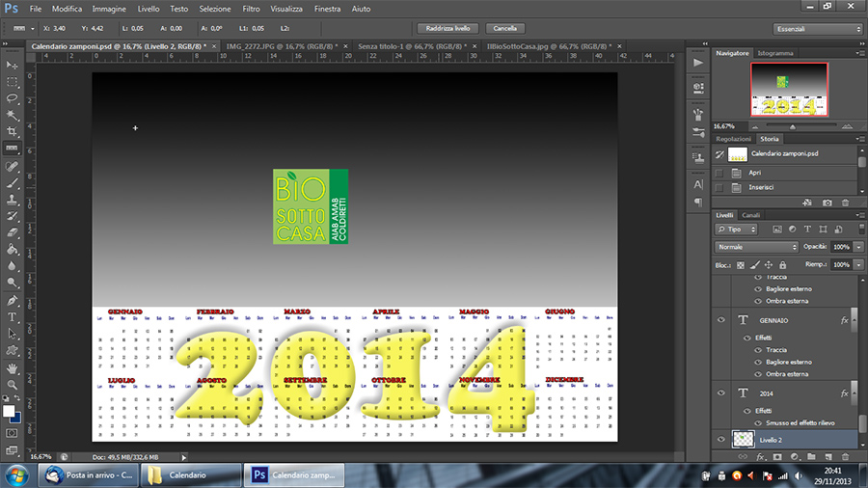
Task: Switch to the Canali tab
Action: click(750, 214)
